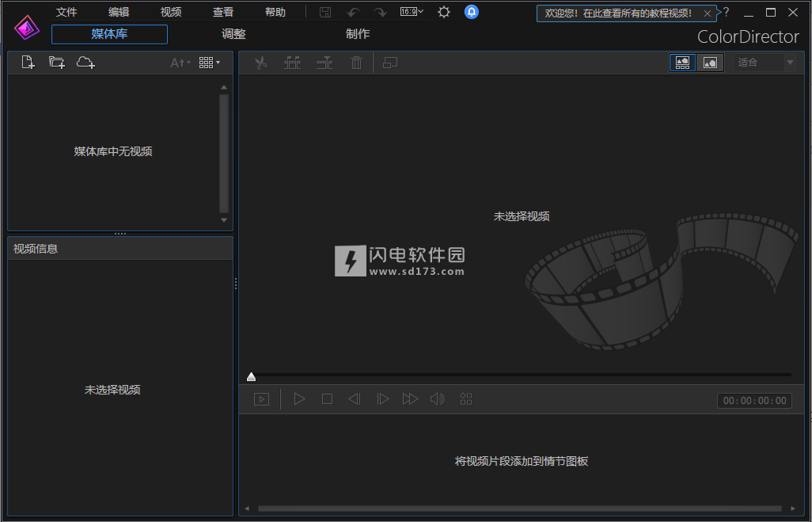The width and height of the screenshot is (812, 522).
Task: Click the duplicate clip icon
Action: (x=390, y=63)
